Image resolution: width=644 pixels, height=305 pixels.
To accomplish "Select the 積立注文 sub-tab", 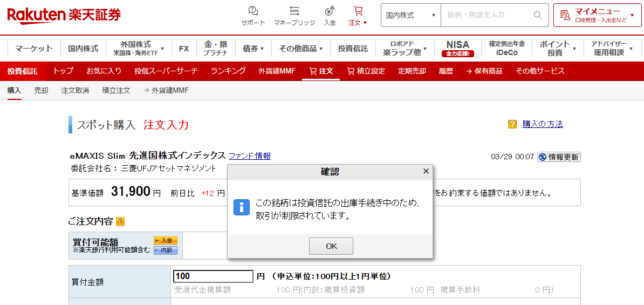I will [x=116, y=91].
